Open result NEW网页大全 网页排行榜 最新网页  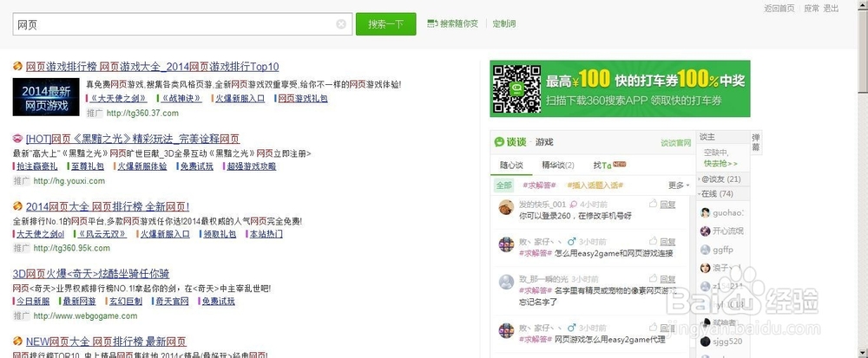click(106, 342)
